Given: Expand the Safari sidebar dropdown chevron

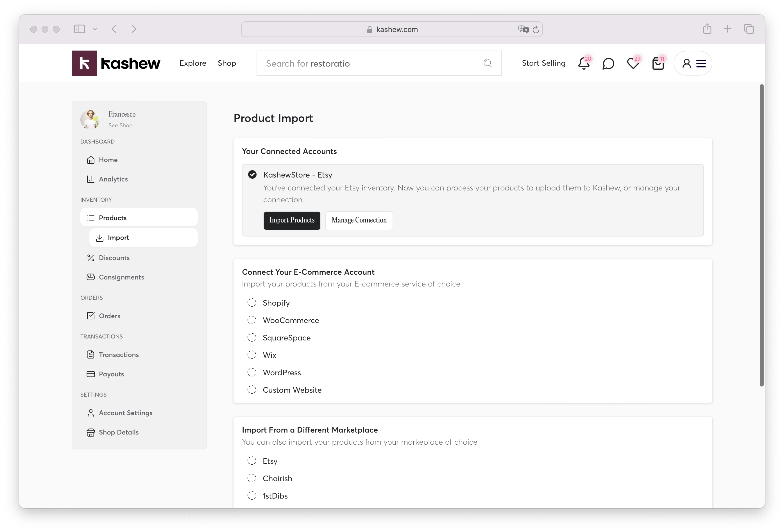Looking at the screenshot, I should click(x=95, y=29).
